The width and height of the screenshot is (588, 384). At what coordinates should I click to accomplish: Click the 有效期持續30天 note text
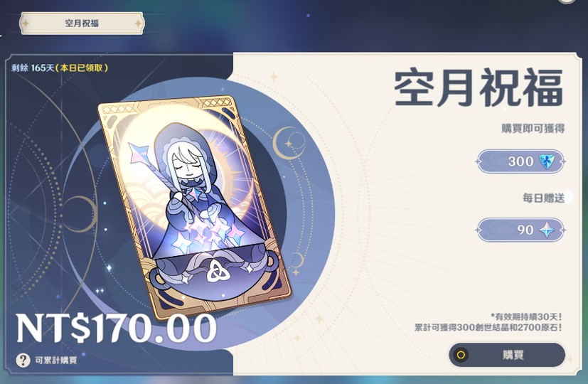click(x=525, y=317)
